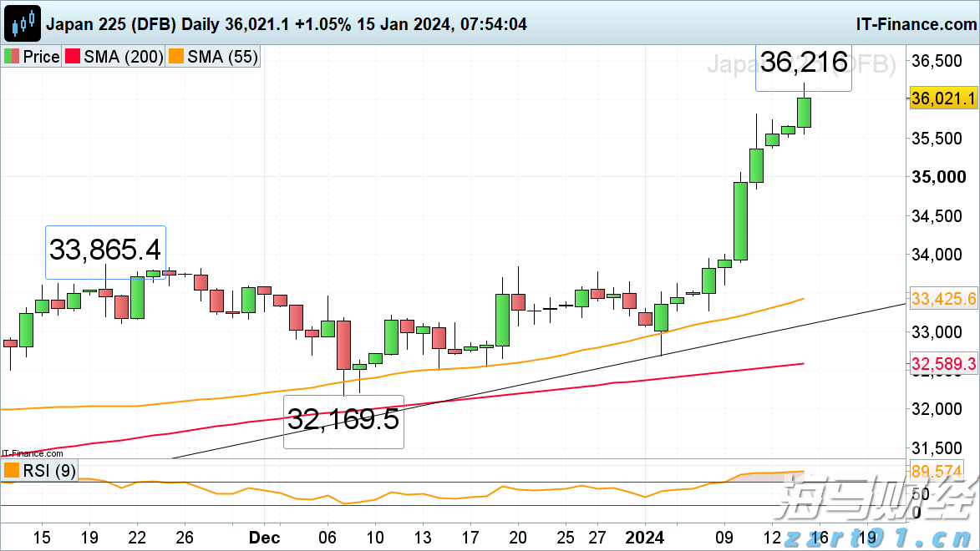Select the Price legend label
Image resolution: width=980 pixels, height=551 pixels.
pos(40,58)
